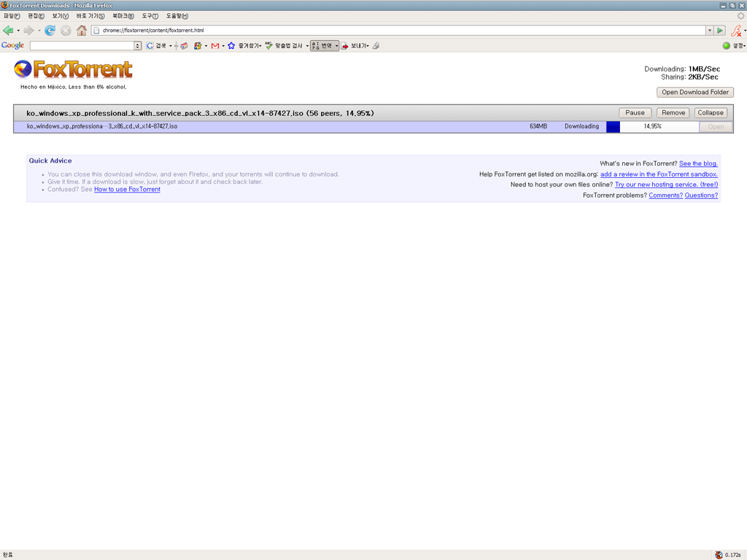This screenshot has width=747, height=560.
Task: Open the Back history dropdown arrow
Action: 18,31
